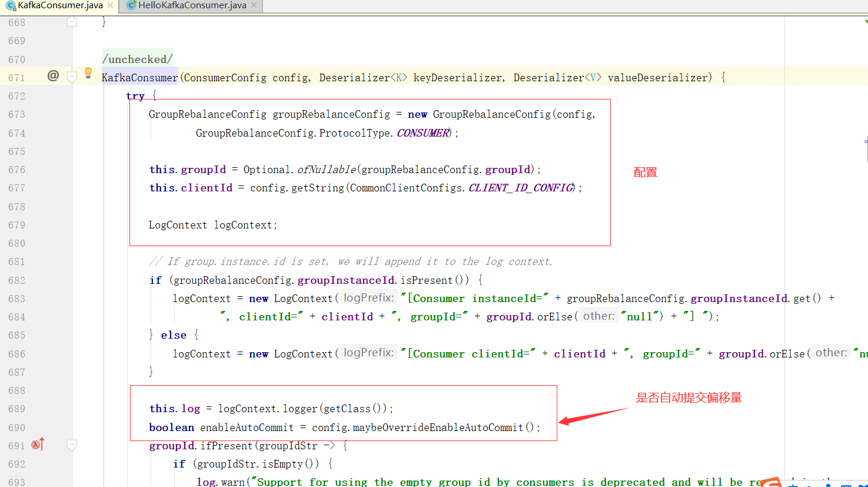Click the class file icon on KafkaConsumer.java tab
Image resolution: width=868 pixels, height=487 pixels.
click(x=11, y=6)
